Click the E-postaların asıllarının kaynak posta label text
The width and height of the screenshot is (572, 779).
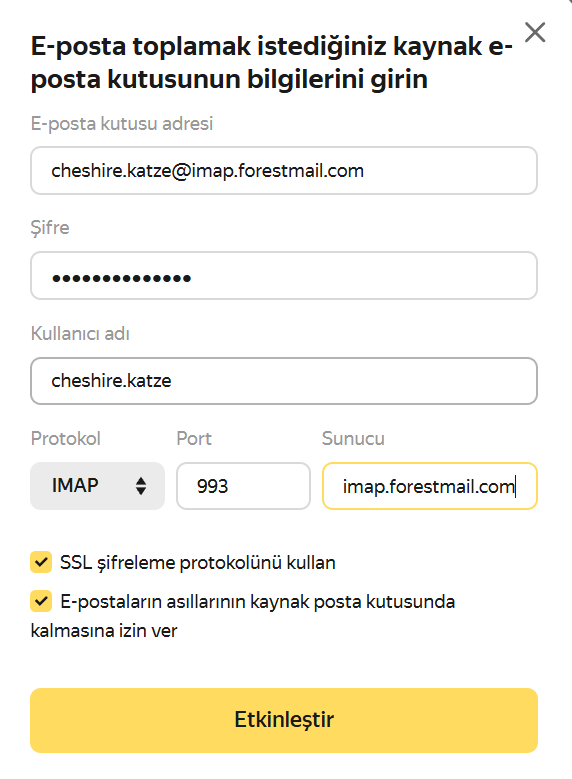pyautogui.click(x=243, y=616)
